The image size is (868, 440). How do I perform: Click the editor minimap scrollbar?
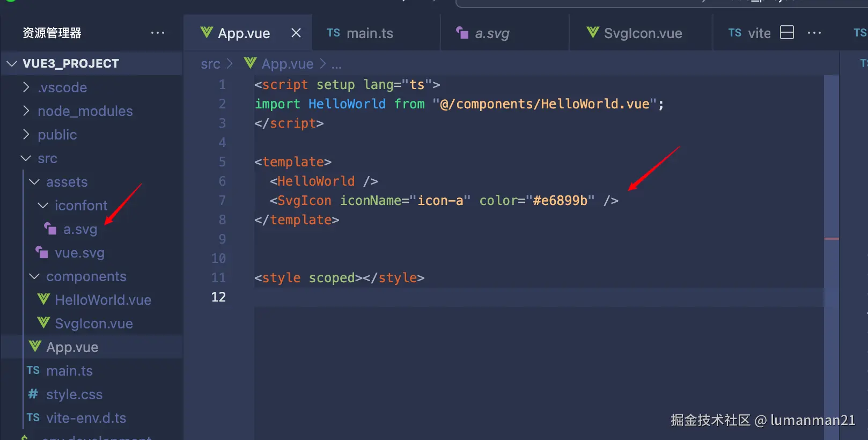click(x=831, y=215)
